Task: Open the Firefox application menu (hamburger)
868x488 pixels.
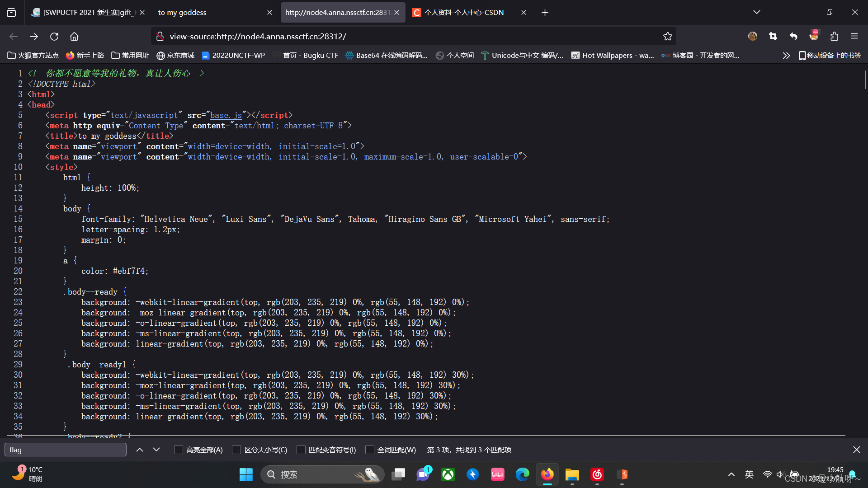Action: (855, 36)
